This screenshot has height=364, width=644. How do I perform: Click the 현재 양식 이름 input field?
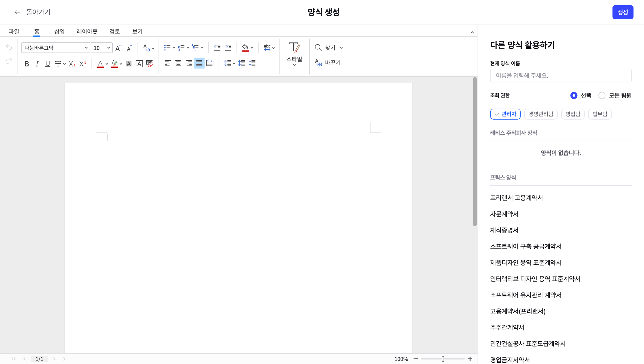tap(560, 76)
